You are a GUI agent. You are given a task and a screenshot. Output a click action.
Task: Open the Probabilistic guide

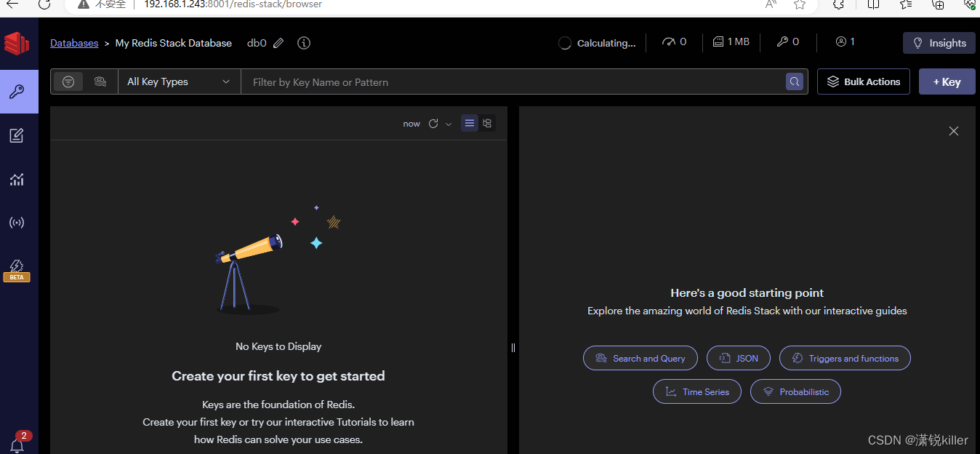tap(795, 391)
